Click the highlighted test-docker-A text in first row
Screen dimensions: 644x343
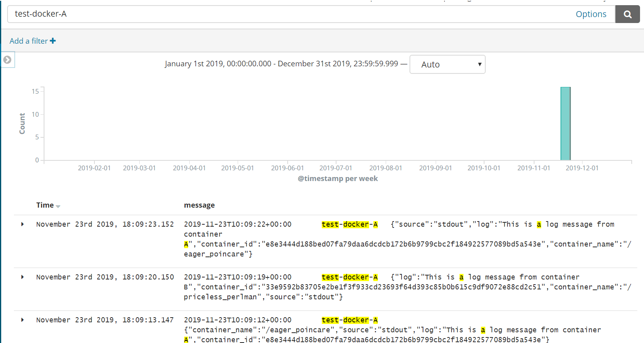coord(350,224)
